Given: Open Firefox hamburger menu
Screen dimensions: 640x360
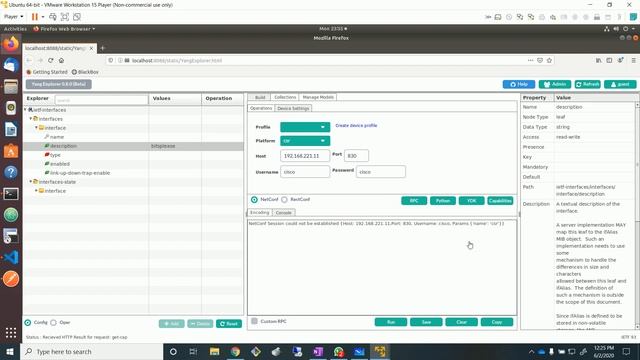Looking at the screenshot, I should [633, 60].
